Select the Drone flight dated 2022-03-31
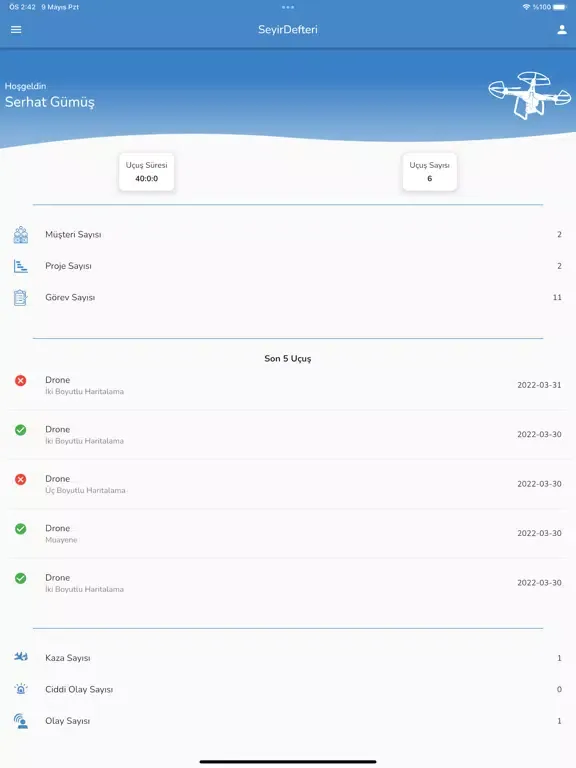The width and height of the screenshot is (576, 768). tap(288, 385)
